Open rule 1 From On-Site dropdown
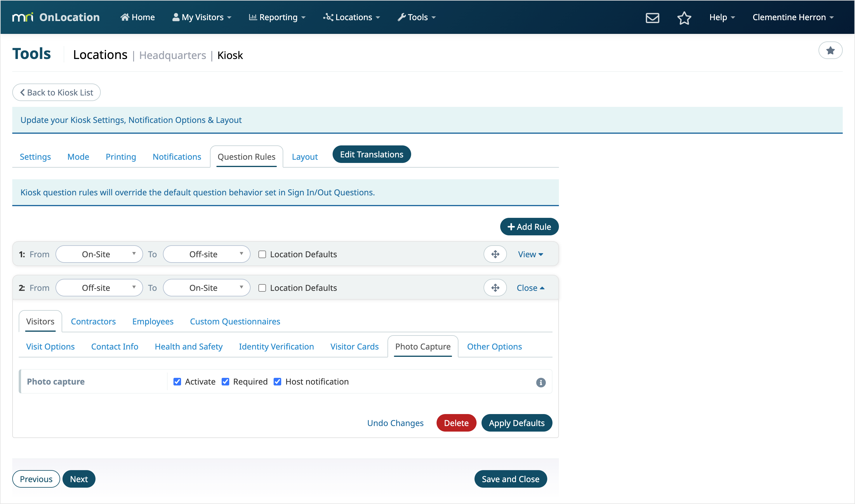Image resolution: width=855 pixels, height=504 pixels. point(99,254)
